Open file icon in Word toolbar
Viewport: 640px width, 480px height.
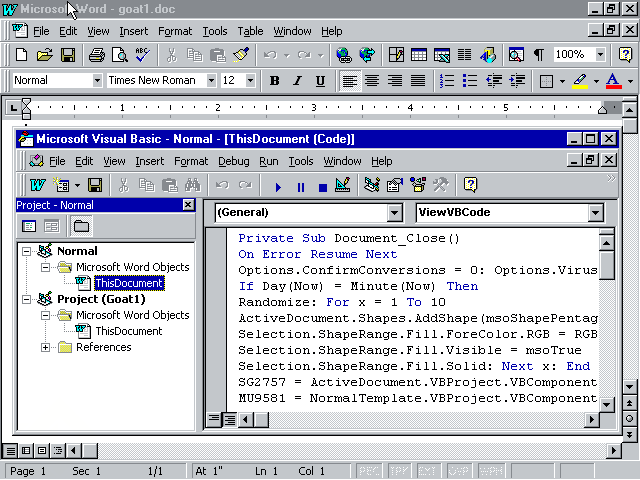44,54
